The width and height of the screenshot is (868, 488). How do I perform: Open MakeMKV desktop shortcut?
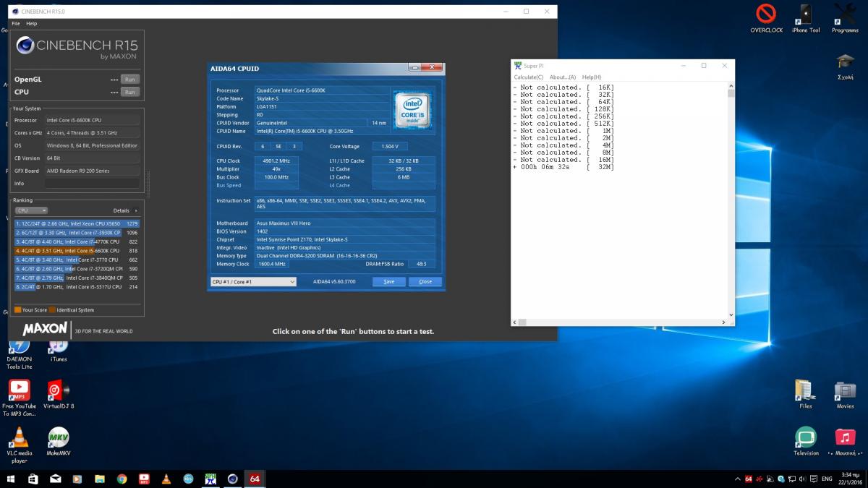(59, 441)
